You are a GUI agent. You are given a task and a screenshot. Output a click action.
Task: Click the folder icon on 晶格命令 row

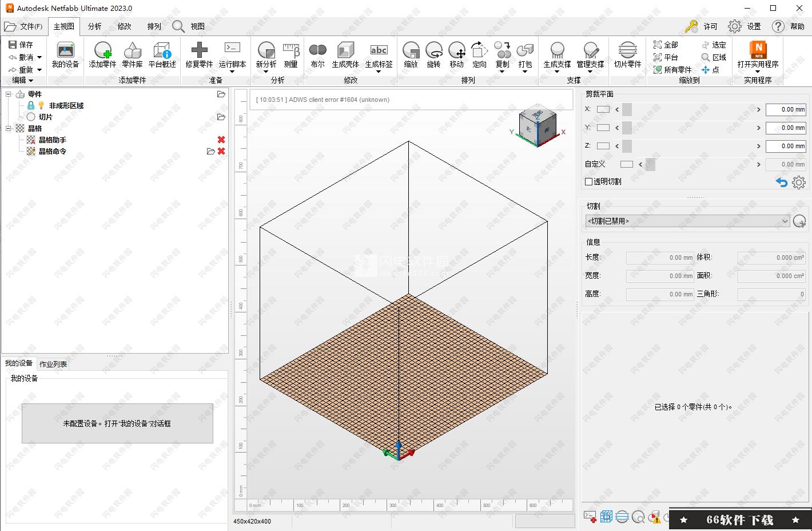coord(211,151)
